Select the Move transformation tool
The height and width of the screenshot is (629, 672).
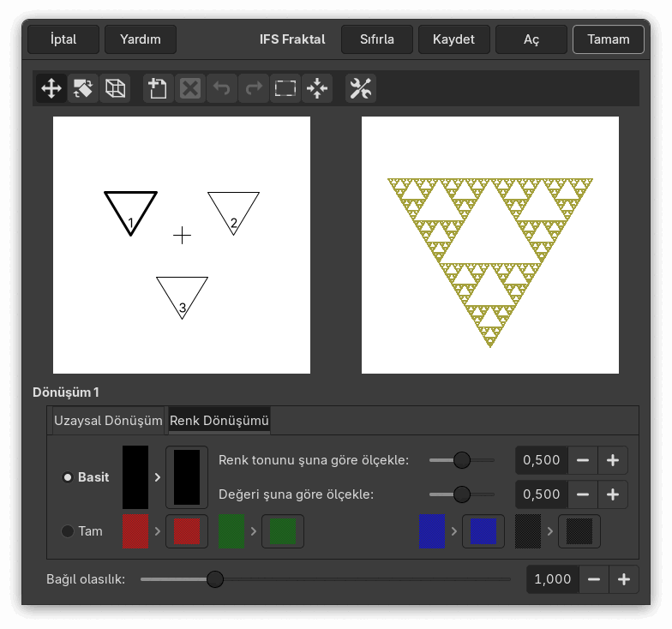pyautogui.click(x=51, y=89)
